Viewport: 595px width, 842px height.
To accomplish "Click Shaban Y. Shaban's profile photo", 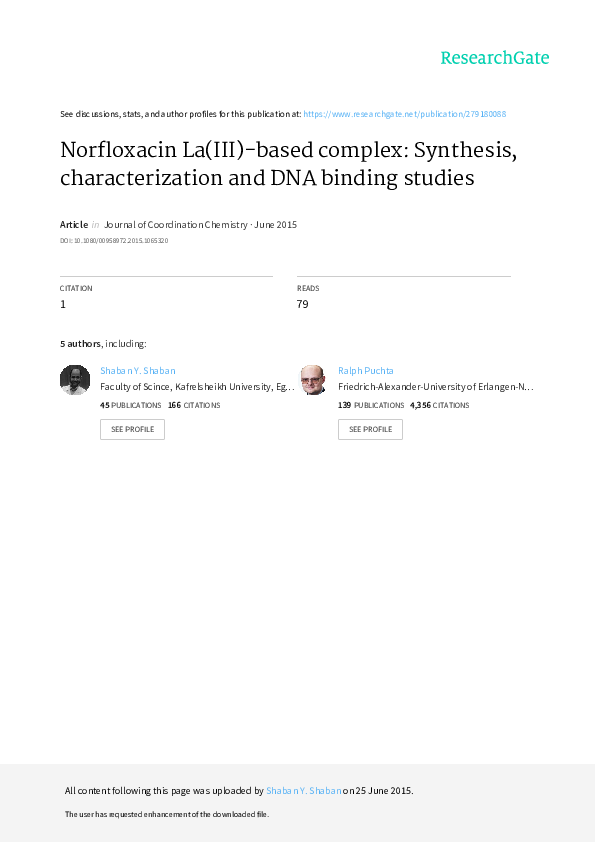I will point(75,380).
